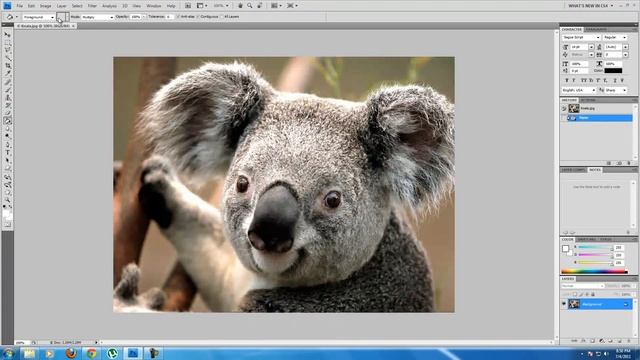The image size is (640, 360).
Task: Open the font family dropdown
Action: pyautogui.click(x=581, y=37)
